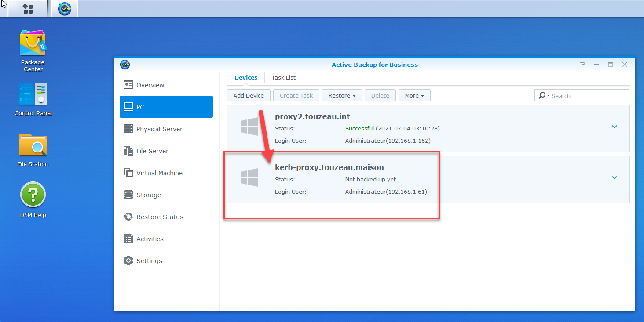
Task: Open Settings in the sidebar
Action: (x=149, y=261)
